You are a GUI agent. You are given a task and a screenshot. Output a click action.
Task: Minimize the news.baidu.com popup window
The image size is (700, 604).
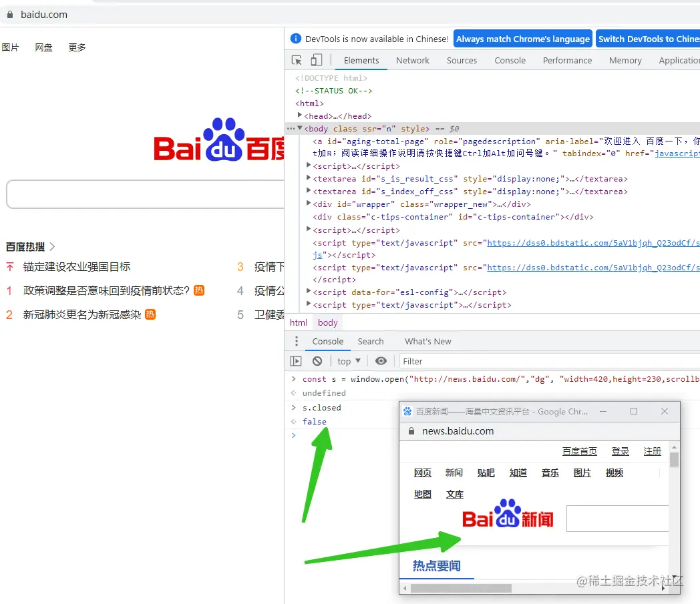click(603, 411)
